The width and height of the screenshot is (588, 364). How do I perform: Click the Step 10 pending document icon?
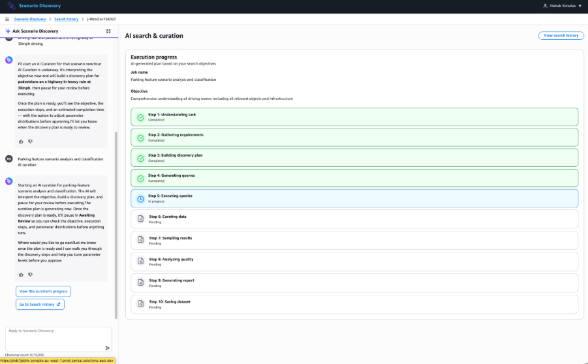pyautogui.click(x=140, y=304)
